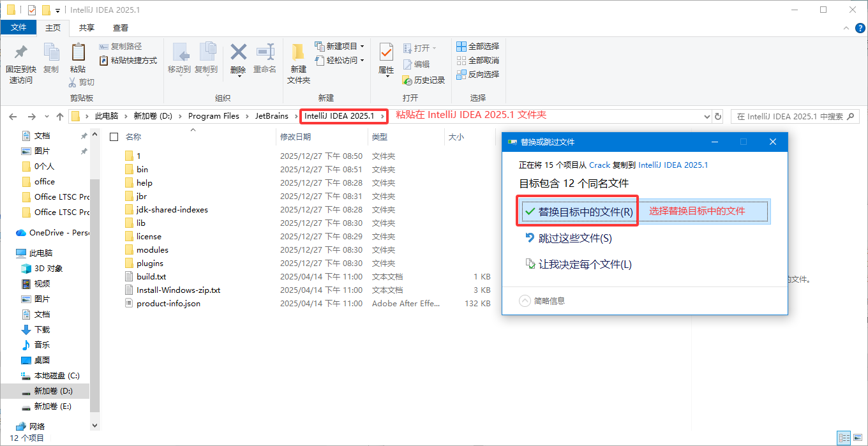Click the Copy to (复制到) icon

pyautogui.click(x=207, y=52)
